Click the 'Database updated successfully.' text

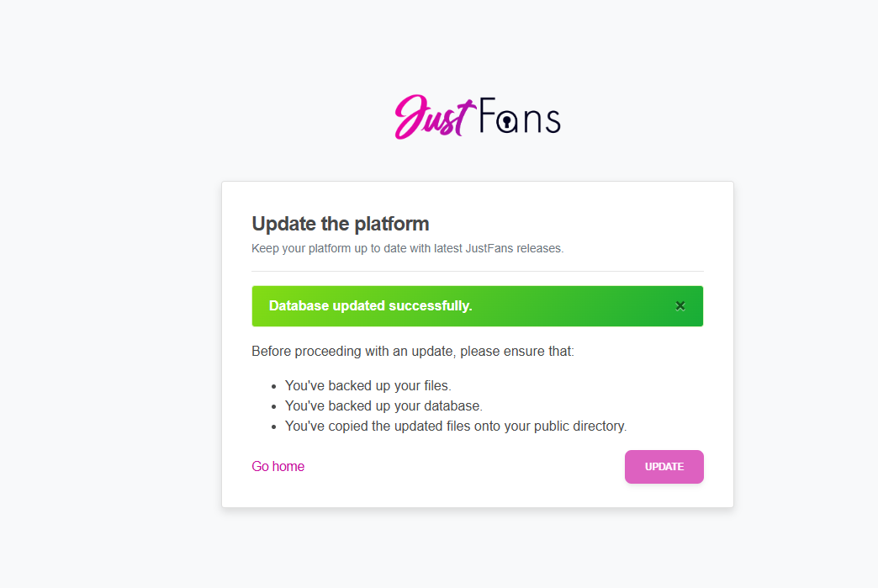[x=370, y=306]
